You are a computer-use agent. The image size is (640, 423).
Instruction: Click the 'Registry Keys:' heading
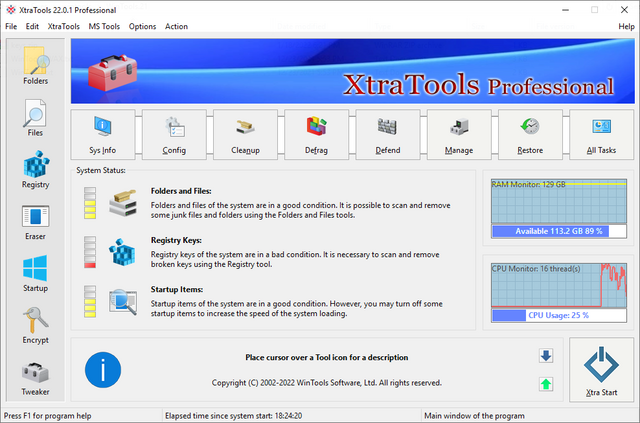click(176, 240)
